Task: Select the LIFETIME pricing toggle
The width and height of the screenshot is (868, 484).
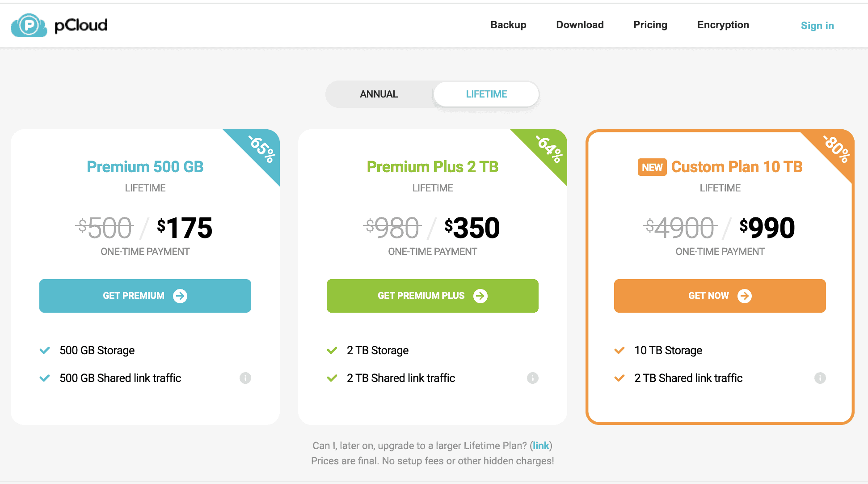Action: pos(486,94)
